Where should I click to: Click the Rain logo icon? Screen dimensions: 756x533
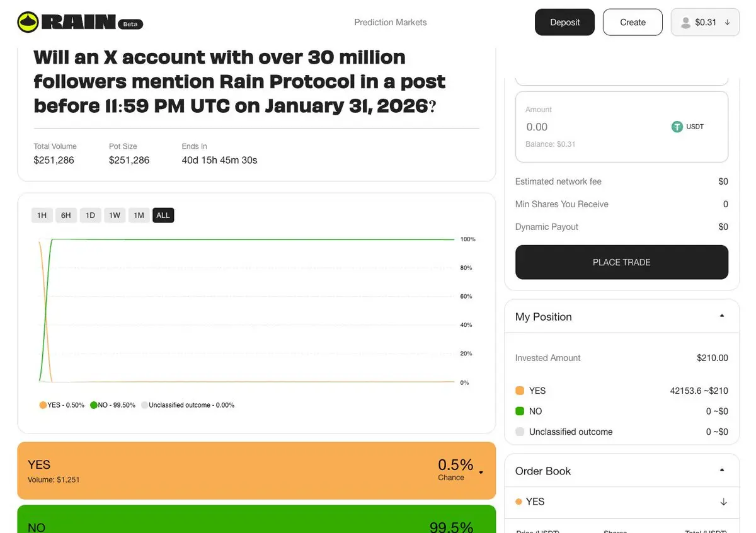point(28,22)
